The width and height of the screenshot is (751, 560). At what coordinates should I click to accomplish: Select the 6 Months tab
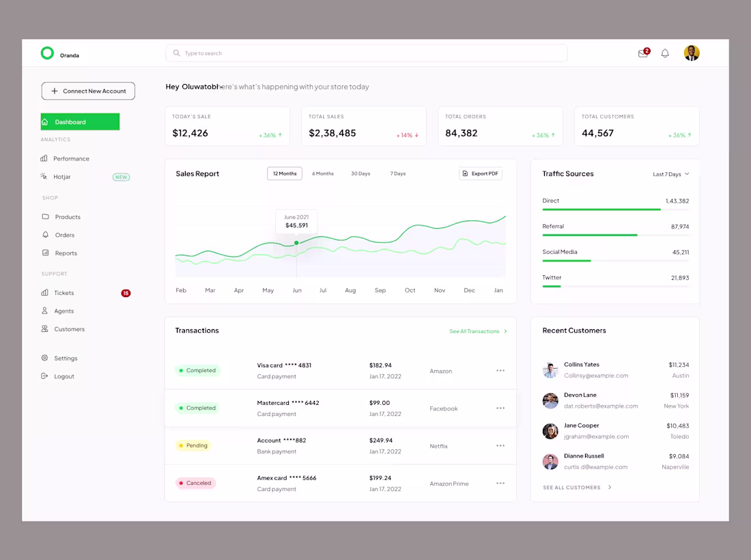pyautogui.click(x=322, y=173)
